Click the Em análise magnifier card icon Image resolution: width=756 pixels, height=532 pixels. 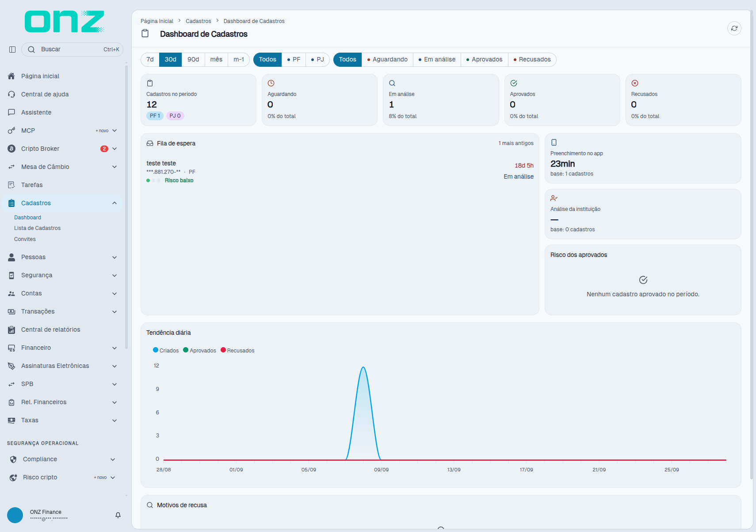pos(392,83)
